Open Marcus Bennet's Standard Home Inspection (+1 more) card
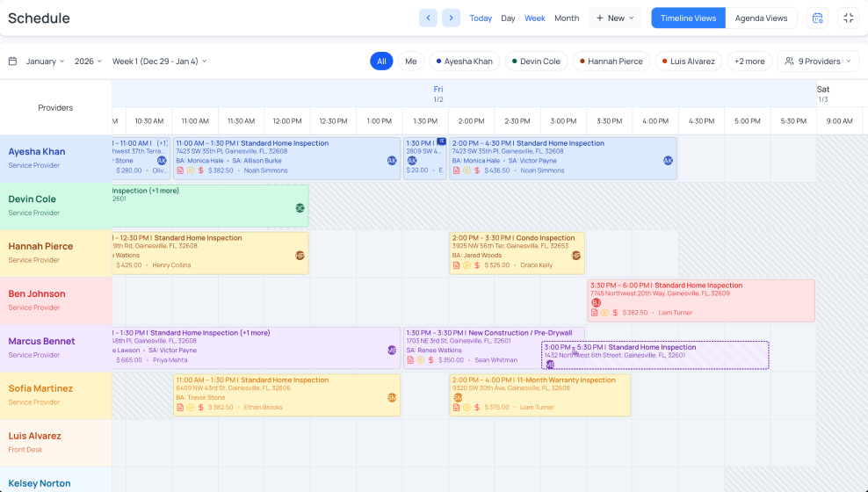The image size is (868, 492). (x=257, y=348)
